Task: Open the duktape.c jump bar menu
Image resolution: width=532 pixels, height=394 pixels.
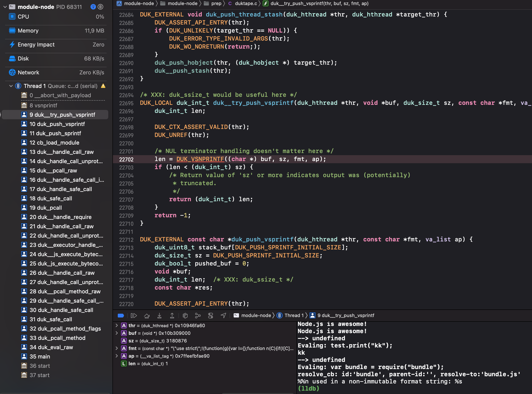Action: (246, 4)
